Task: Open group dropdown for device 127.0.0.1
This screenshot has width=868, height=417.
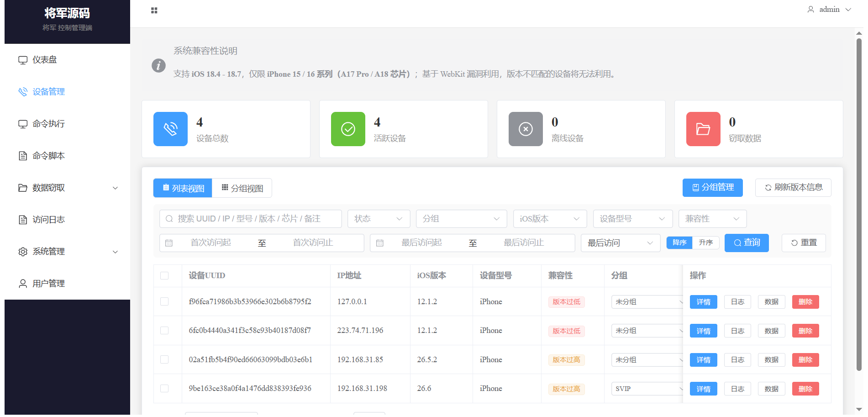Action: pos(647,302)
